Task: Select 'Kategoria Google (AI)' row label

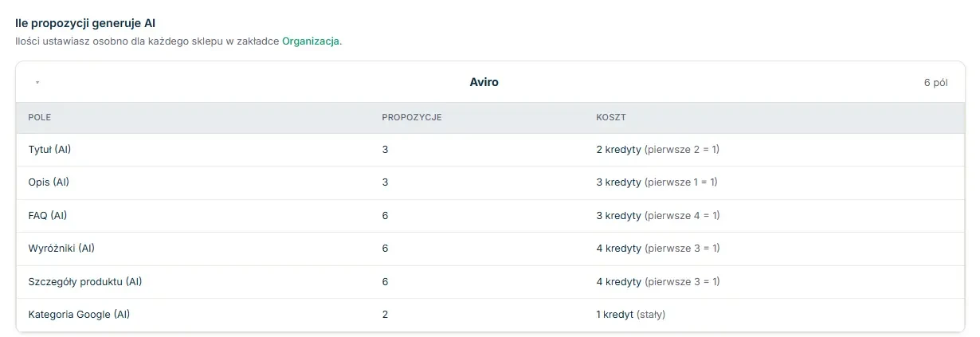Action: (x=79, y=315)
